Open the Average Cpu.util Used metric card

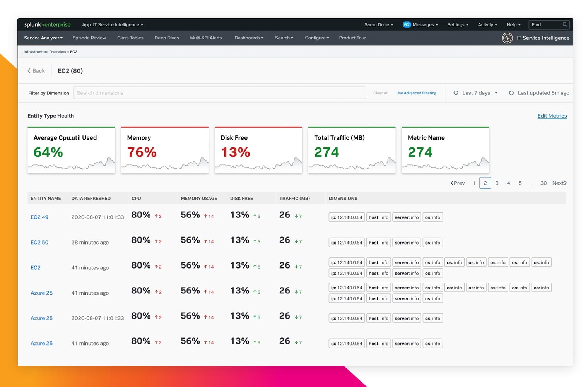[x=71, y=150]
